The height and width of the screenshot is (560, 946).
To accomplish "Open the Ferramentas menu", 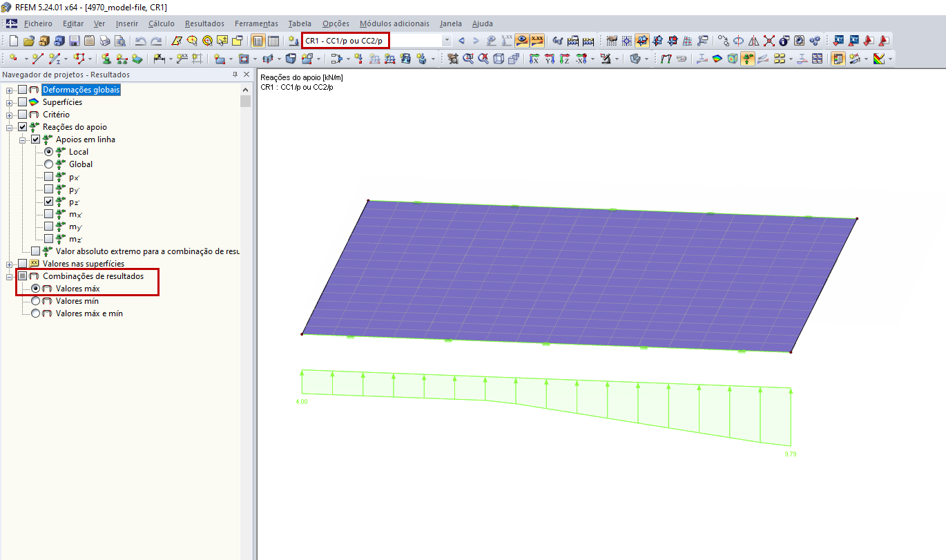I will pyautogui.click(x=256, y=23).
